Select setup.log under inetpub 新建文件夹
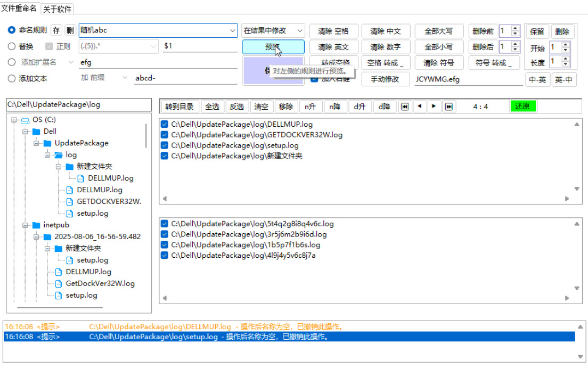This screenshot has width=588, height=368. click(92, 260)
